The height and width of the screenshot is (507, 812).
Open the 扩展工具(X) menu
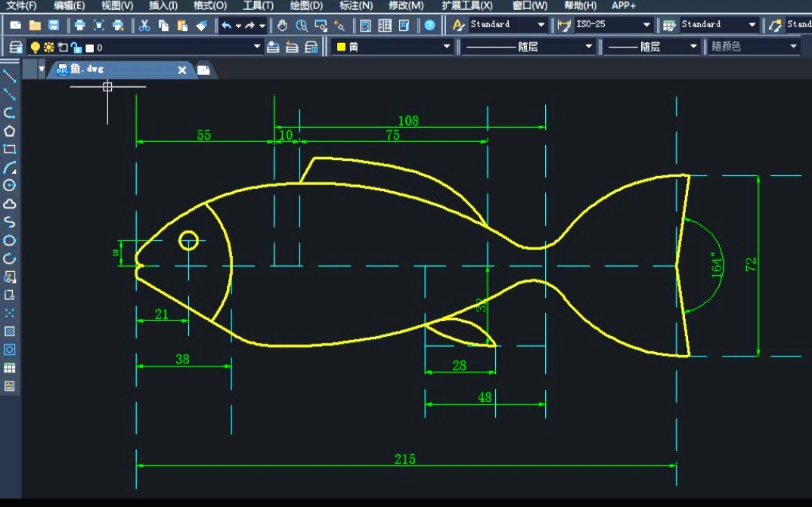click(x=467, y=6)
